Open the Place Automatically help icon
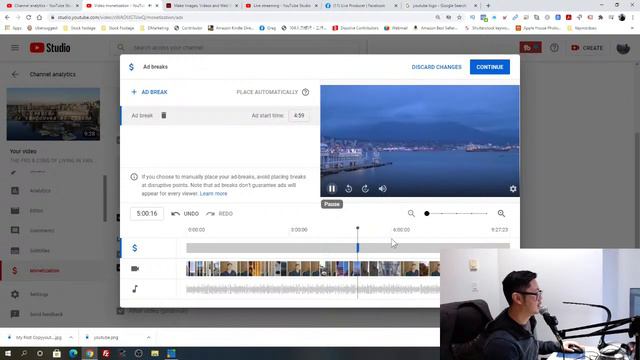The height and width of the screenshot is (360, 640). pyautogui.click(x=305, y=92)
